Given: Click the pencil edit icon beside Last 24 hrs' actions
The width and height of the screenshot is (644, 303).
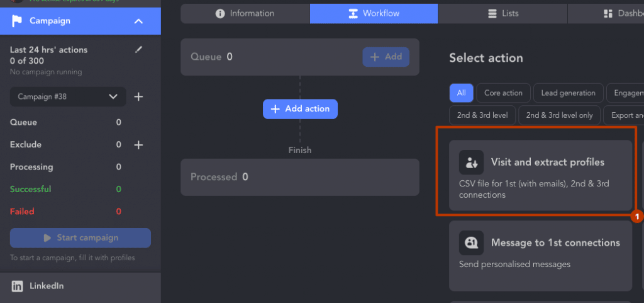Looking at the screenshot, I should coord(138,50).
